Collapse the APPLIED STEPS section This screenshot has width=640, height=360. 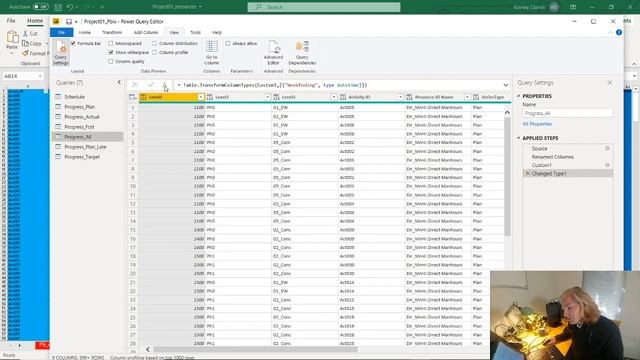pyautogui.click(x=519, y=138)
